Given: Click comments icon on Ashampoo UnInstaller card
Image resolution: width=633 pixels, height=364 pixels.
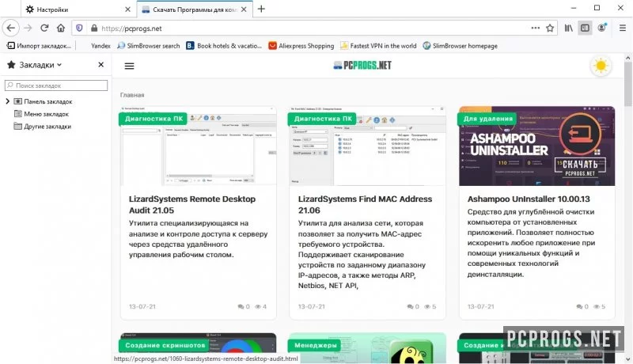Looking at the screenshot, I should 579,307.
